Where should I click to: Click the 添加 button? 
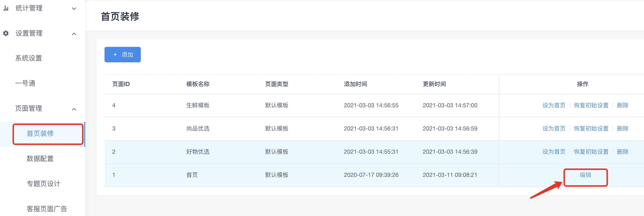coord(122,54)
